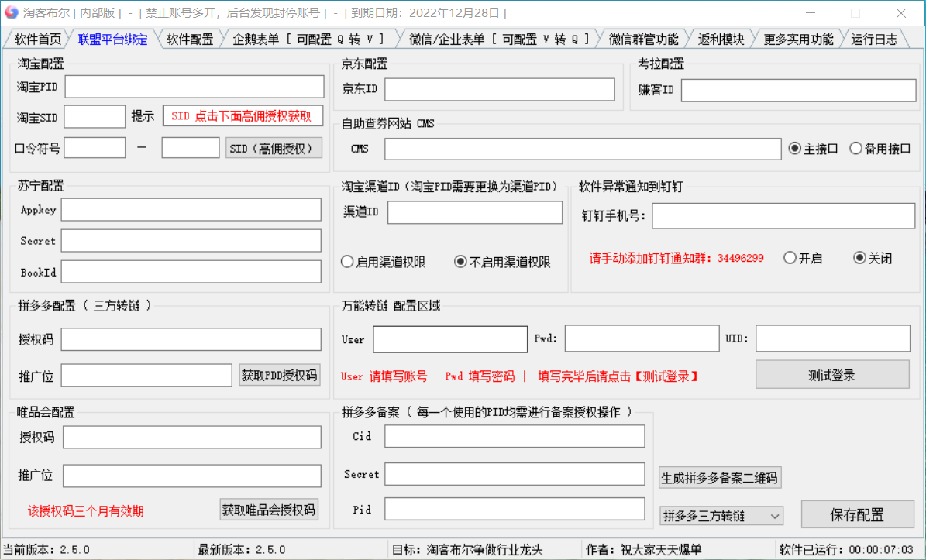The image size is (926, 560).
Task: Minimize the 淘客布尔 window
Action: point(811,13)
